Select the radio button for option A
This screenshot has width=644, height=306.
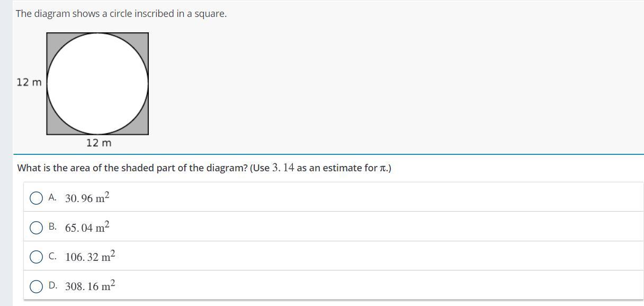coord(36,198)
